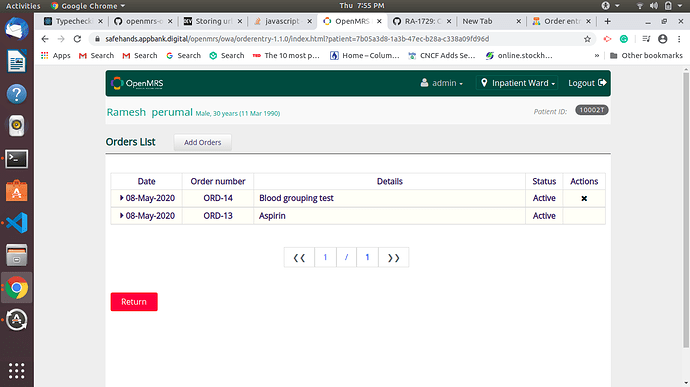This screenshot has width=690, height=387.
Task: Close the Typecheck tab
Action: (100, 21)
